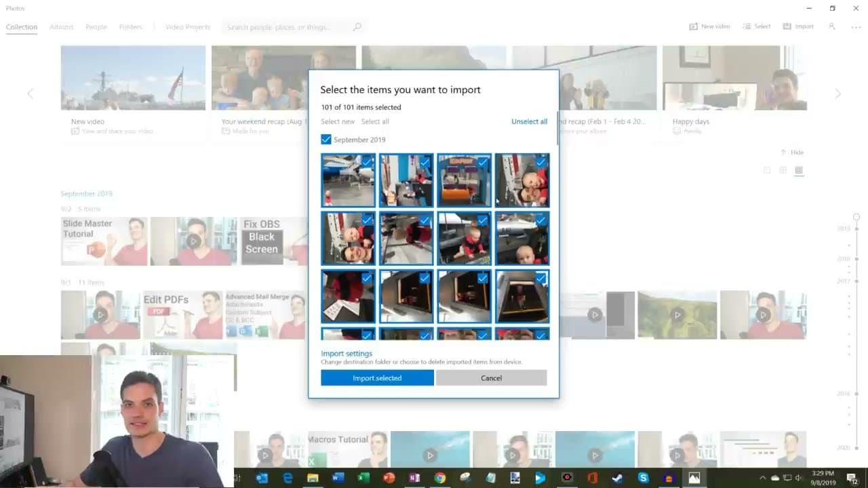Launch Google Chrome from the taskbar

[439, 478]
